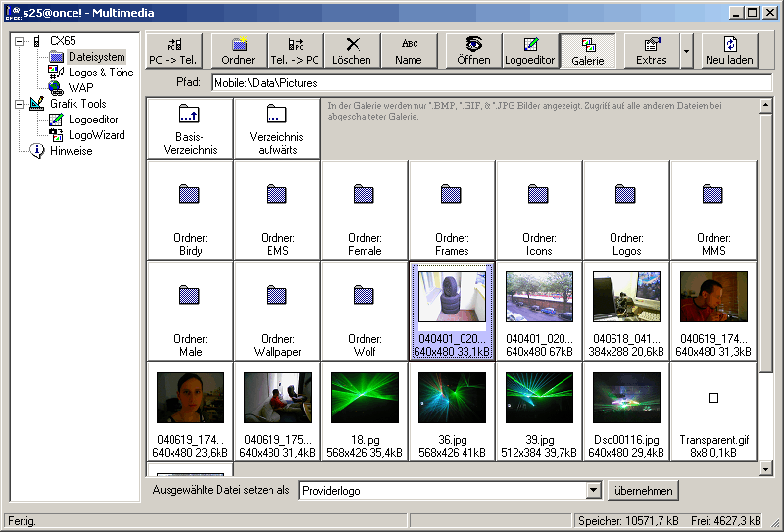Click the Grafik Tools icon
The width and height of the screenshot is (784, 532).
click(37, 104)
